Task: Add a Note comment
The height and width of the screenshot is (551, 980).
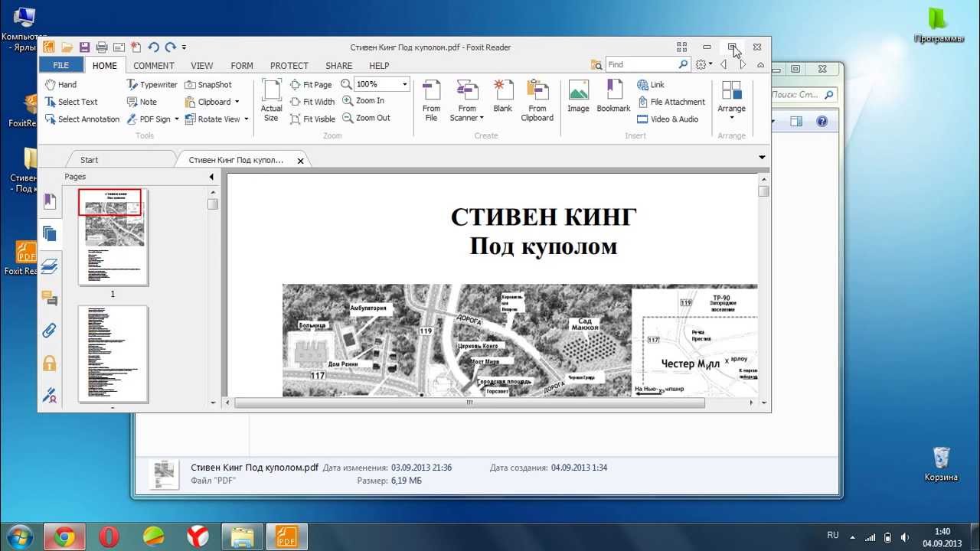Action: [142, 102]
